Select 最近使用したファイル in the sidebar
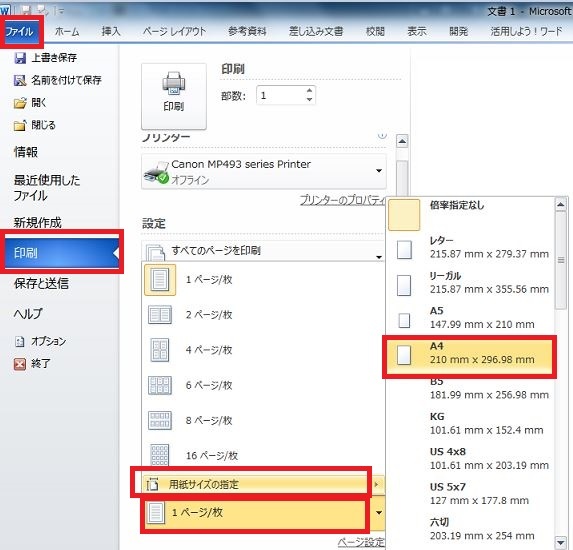Screen dimensions: 573x550 tap(47, 187)
